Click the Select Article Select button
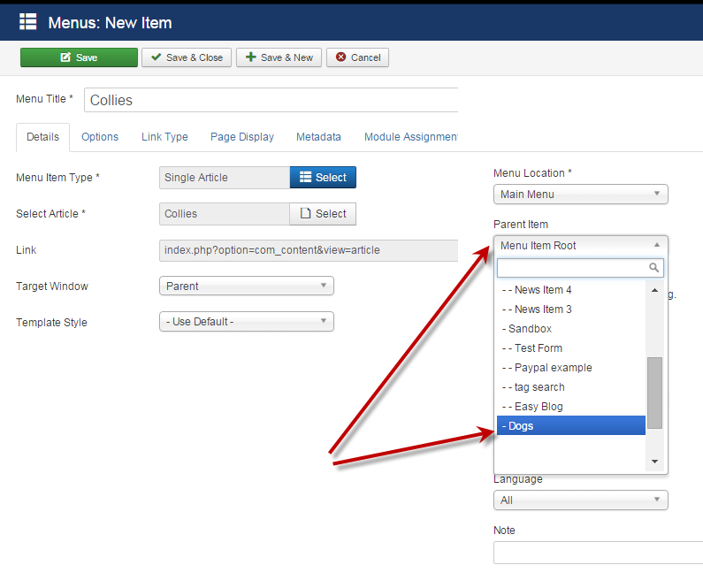 point(323,214)
